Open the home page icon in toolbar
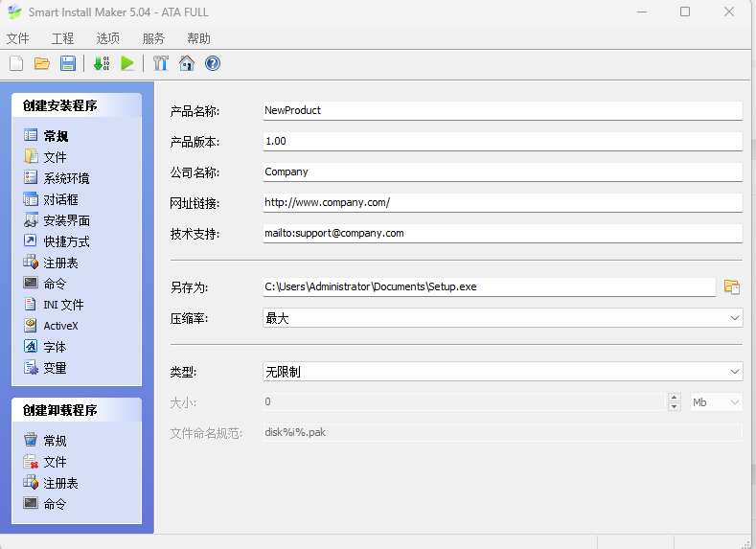756x549 pixels. point(186,64)
